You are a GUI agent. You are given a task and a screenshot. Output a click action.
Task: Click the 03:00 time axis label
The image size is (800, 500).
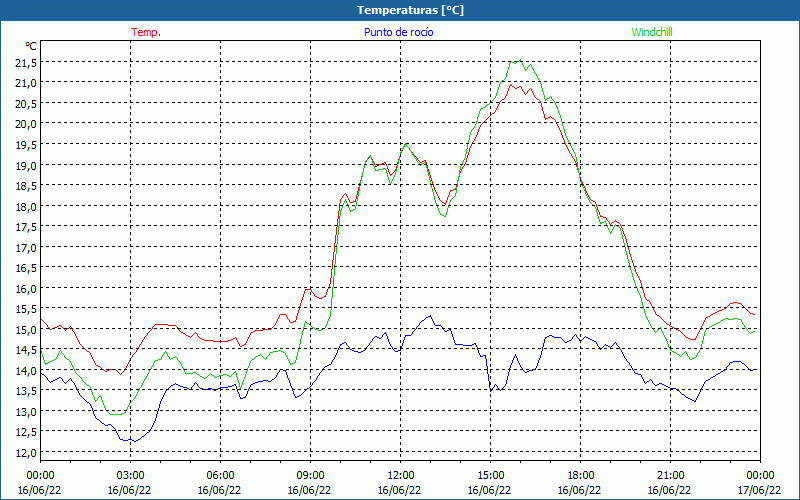tap(131, 476)
